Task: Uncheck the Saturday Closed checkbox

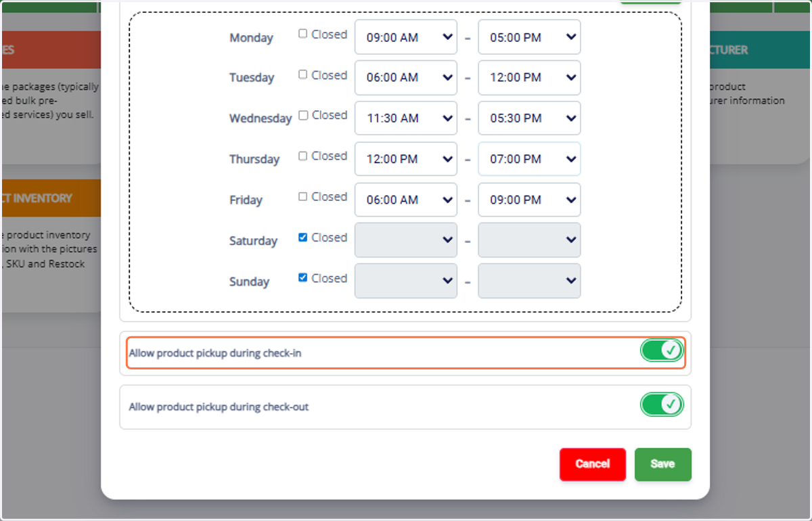Action: point(303,237)
